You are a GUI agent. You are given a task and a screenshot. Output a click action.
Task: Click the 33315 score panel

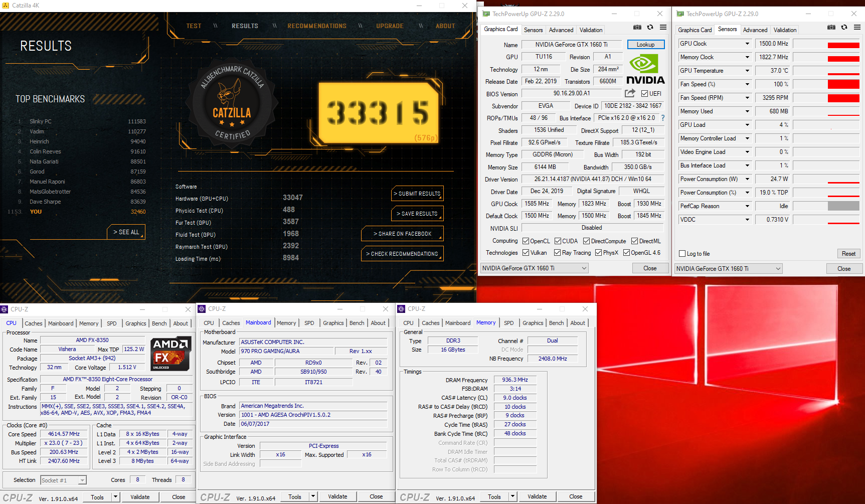click(x=380, y=112)
